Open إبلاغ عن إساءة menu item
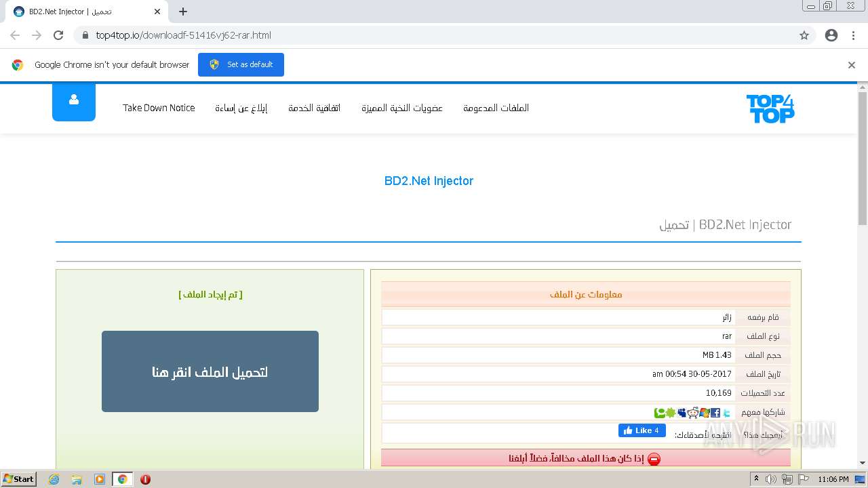This screenshot has height=488, width=868. pyautogui.click(x=241, y=108)
